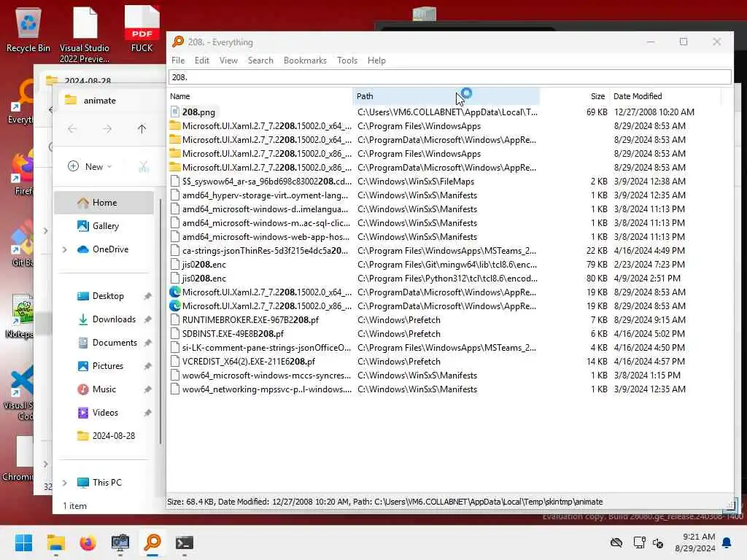
Task: Expand the OneDrive tree node
Action: (x=64, y=249)
